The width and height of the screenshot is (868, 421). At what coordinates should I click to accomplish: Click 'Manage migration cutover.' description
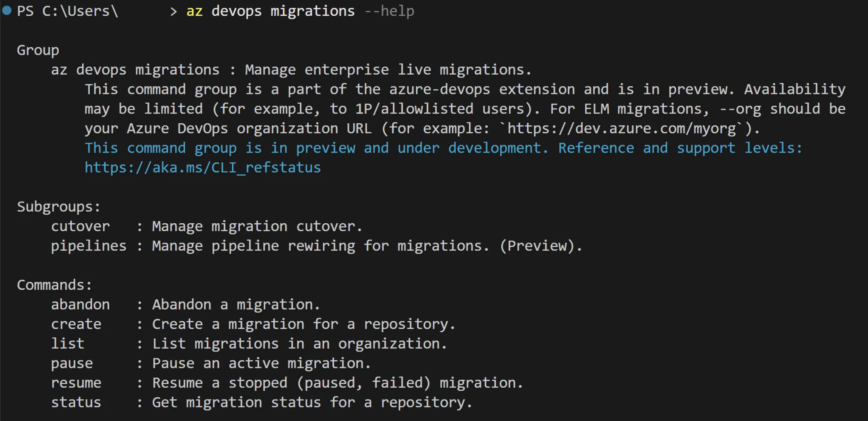[257, 226]
